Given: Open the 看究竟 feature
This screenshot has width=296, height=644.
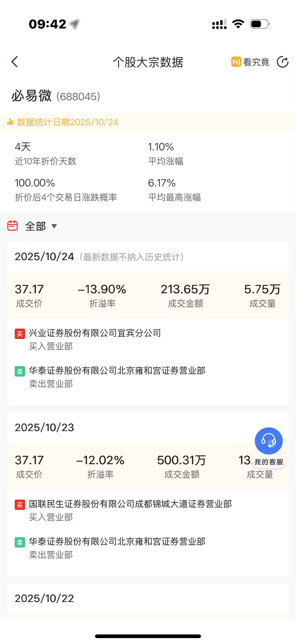Looking at the screenshot, I should click(x=250, y=62).
